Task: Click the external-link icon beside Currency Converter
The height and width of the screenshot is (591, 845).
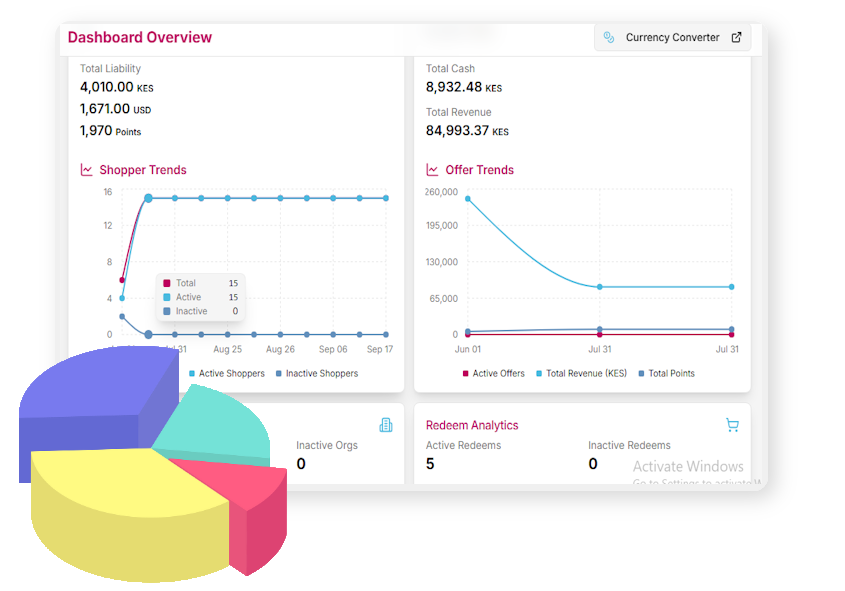Action: click(737, 38)
